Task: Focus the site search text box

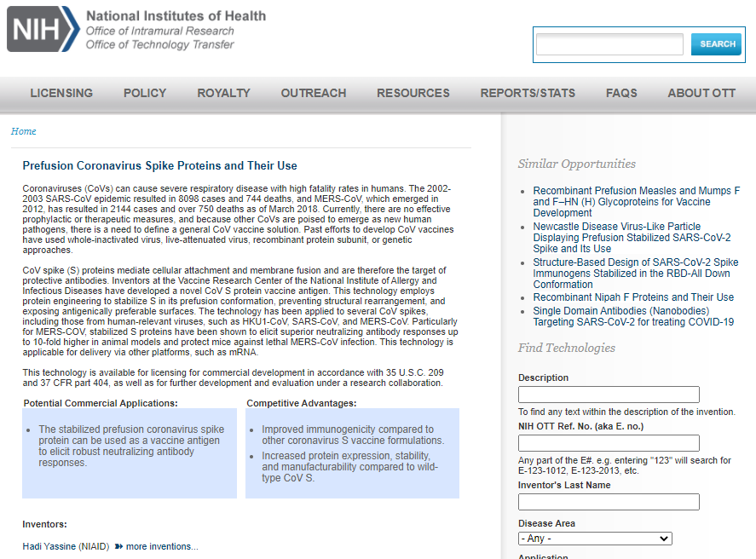Action: pyautogui.click(x=609, y=44)
